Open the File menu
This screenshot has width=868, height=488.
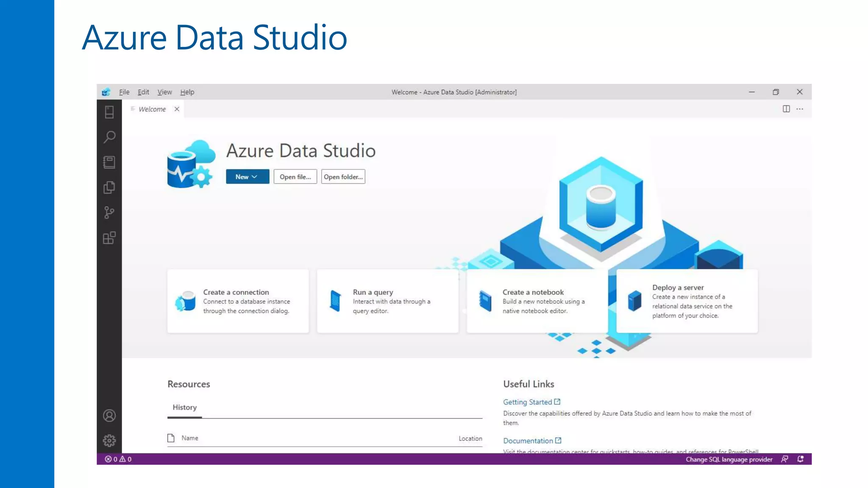click(124, 92)
